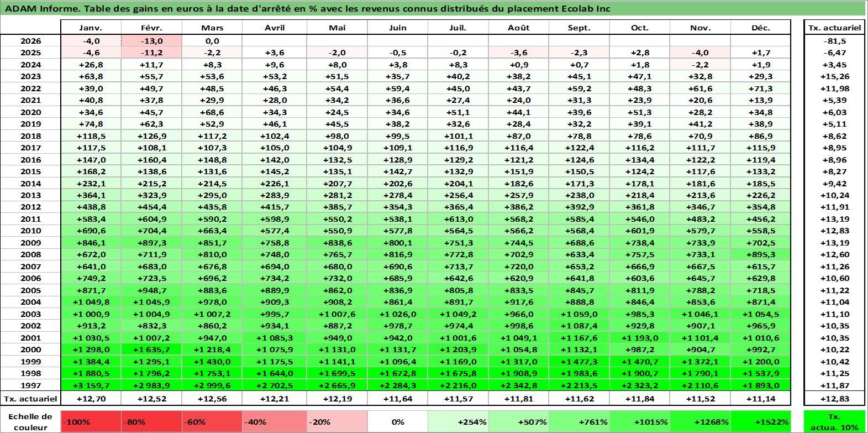Select the +12,70 January actuarial rate cell
This screenshot has height=433, width=868.
tap(91, 399)
